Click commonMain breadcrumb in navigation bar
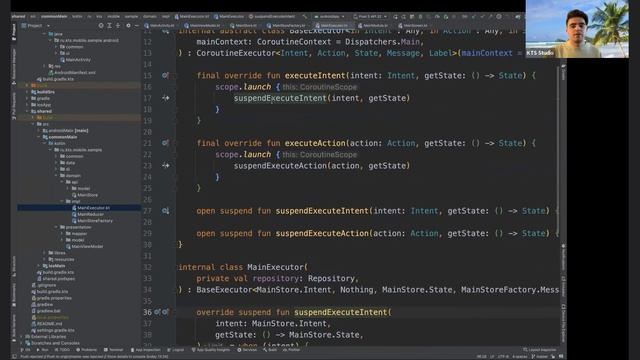 tap(54, 16)
